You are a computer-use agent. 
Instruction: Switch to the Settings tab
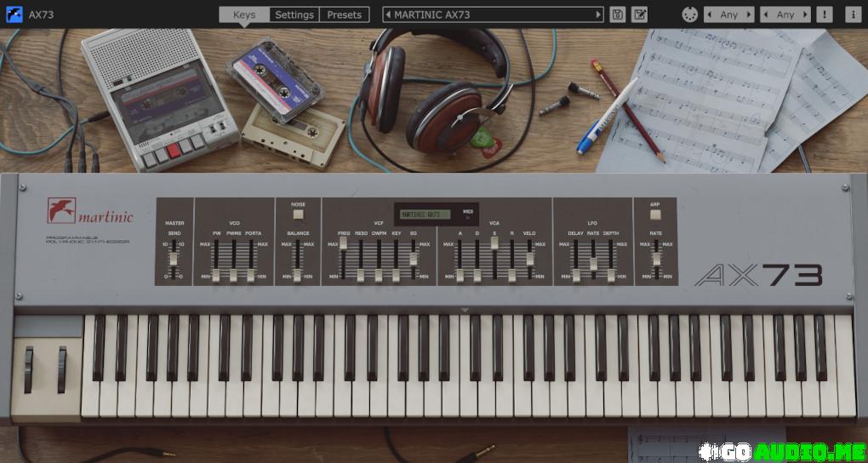(x=294, y=15)
